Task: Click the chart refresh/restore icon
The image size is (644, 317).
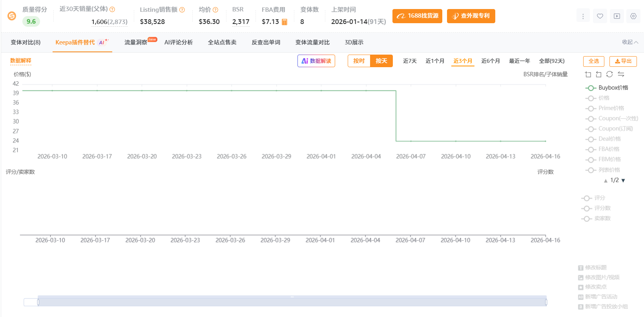Action: [x=609, y=74]
